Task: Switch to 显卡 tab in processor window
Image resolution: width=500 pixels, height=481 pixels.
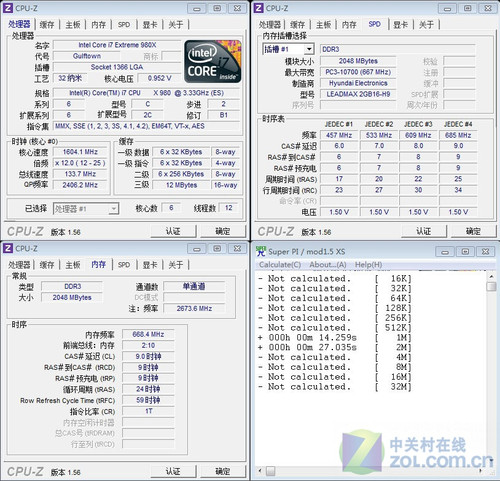Action: click(150, 24)
